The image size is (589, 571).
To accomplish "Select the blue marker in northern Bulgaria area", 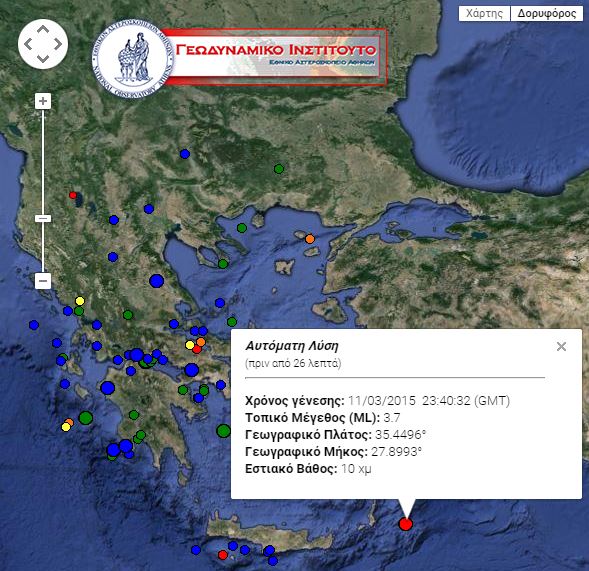I will click(185, 154).
